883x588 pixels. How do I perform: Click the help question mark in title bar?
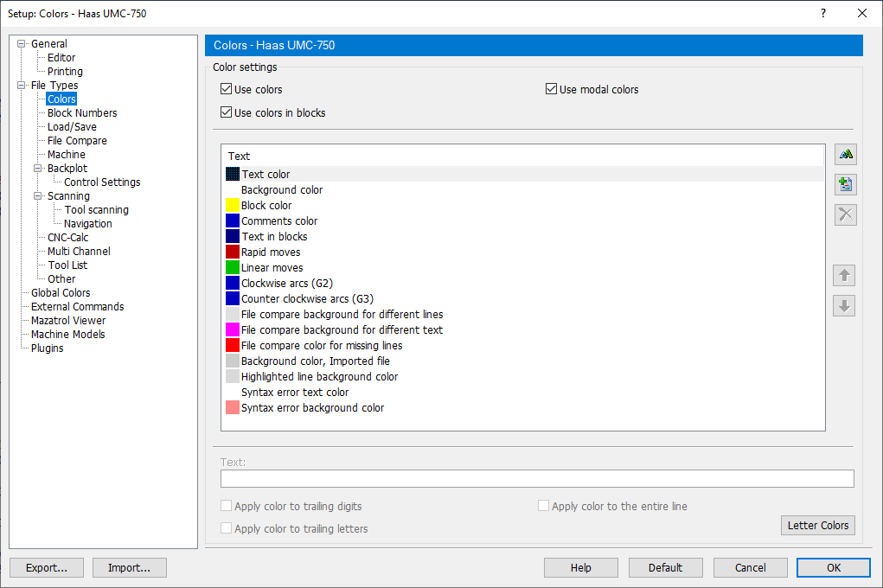[x=823, y=13]
